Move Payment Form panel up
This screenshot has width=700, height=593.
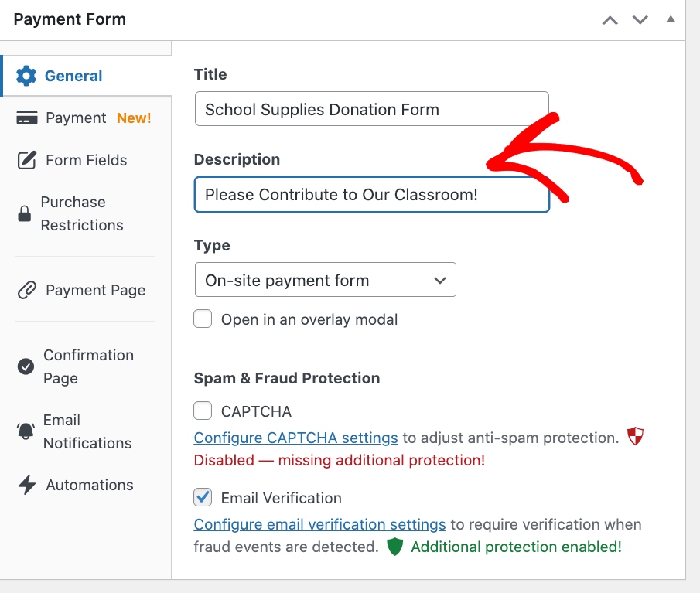[x=610, y=20]
